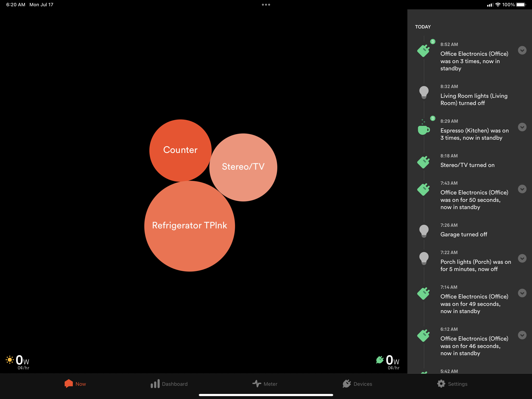This screenshot has width=532, height=399.
Task: Select the Counter device bubble
Action: (x=180, y=150)
